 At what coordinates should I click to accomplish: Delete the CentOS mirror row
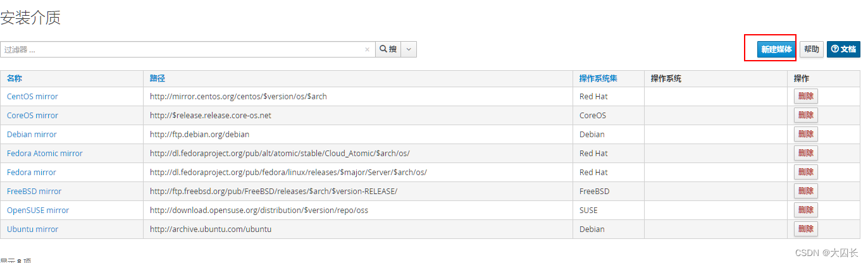(806, 96)
